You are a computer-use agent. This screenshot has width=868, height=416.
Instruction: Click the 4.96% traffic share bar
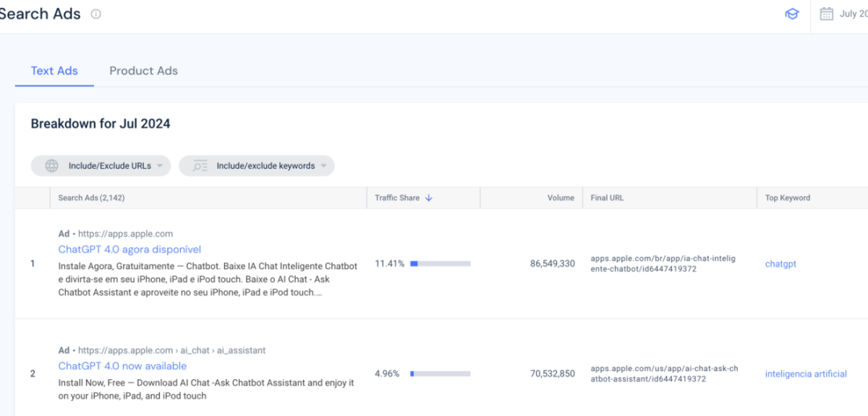[x=440, y=374]
